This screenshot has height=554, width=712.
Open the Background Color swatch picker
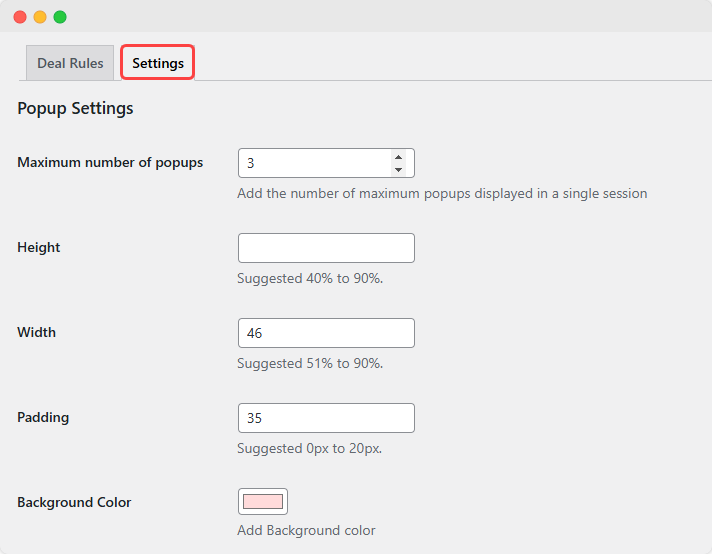tap(263, 502)
